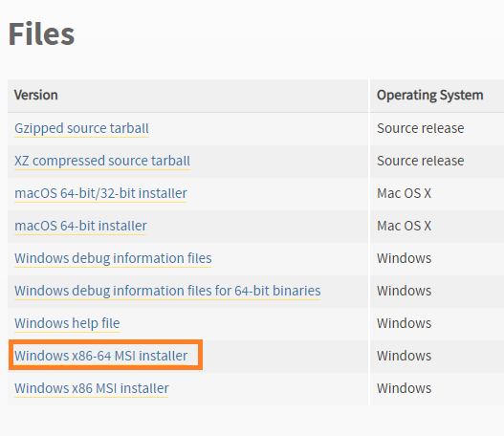Click the Files heading
Screen dimensions: 504x436
click(x=41, y=33)
